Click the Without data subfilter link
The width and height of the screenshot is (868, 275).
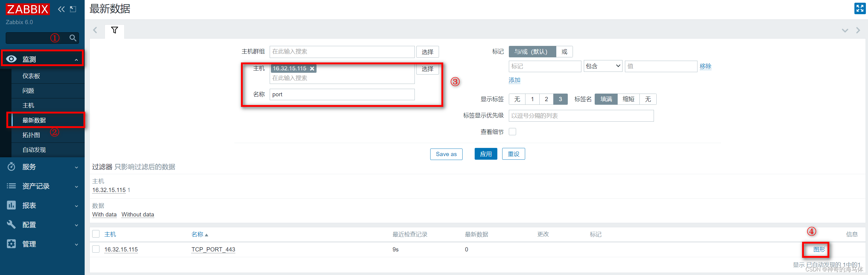tap(138, 214)
